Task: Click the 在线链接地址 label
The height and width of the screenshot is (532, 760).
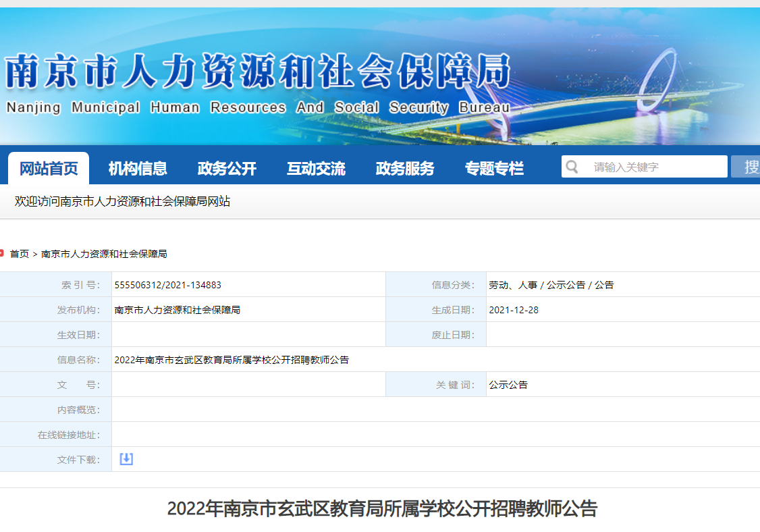Action: pyautogui.click(x=69, y=435)
